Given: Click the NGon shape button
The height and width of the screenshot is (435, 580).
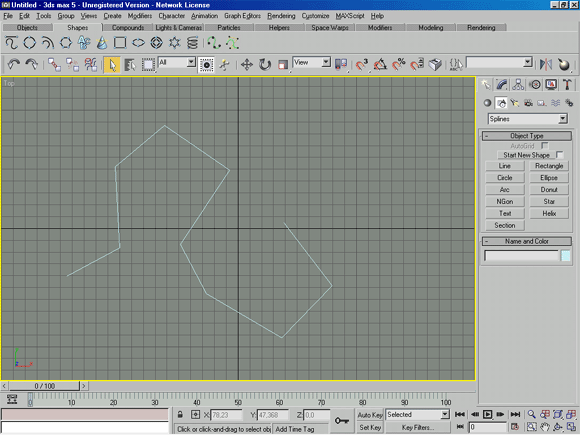Looking at the screenshot, I should click(505, 202).
